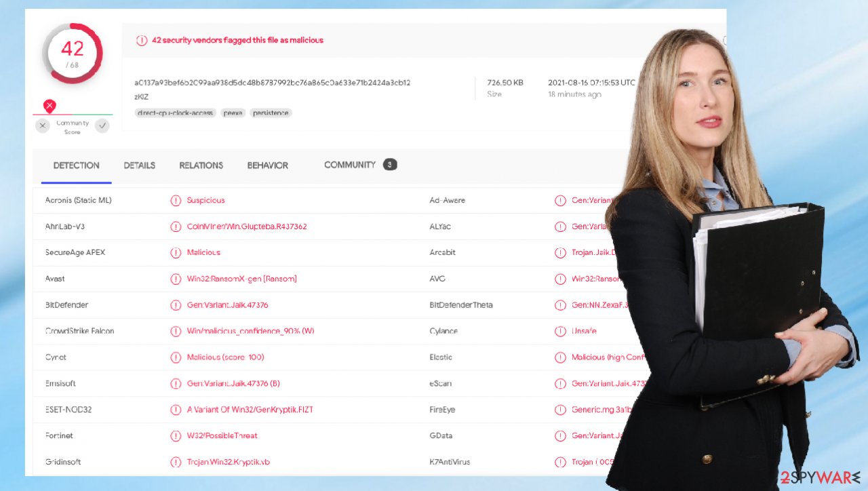Switch to the DETAILS tab

click(x=140, y=165)
